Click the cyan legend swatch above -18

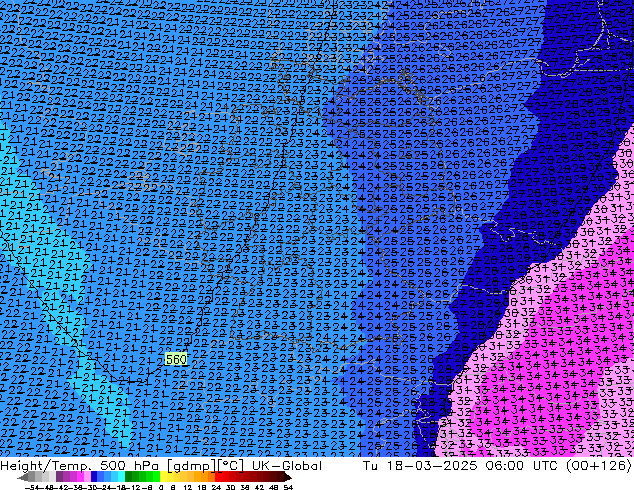click(121, 477)
